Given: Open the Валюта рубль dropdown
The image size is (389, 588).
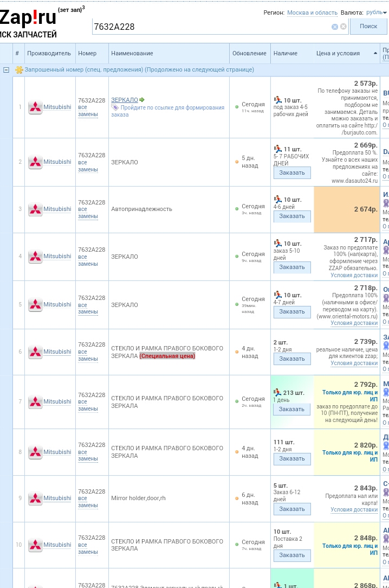Looking at the screenshot, I should tap(377, 12).
